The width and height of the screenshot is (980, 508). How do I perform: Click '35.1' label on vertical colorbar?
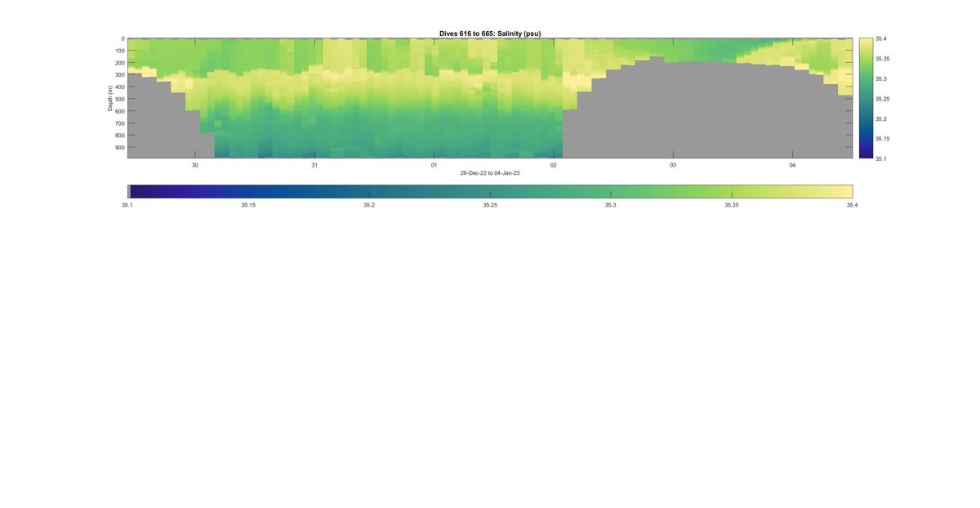(882, 158)
